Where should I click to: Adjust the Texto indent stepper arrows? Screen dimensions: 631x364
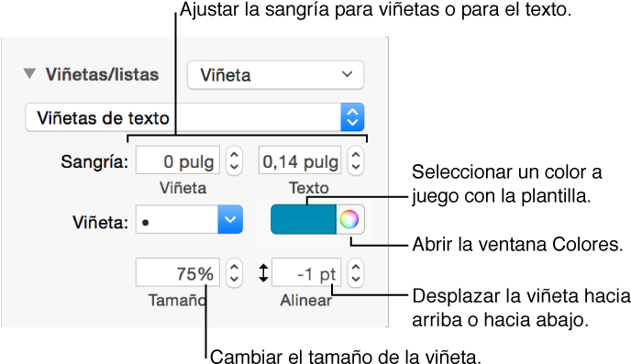[356, 160]
